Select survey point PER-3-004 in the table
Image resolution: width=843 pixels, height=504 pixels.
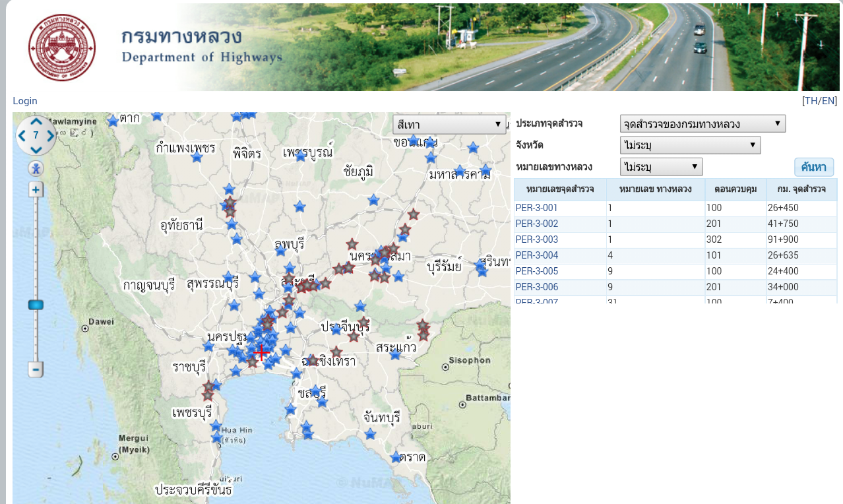coord(537,255)
